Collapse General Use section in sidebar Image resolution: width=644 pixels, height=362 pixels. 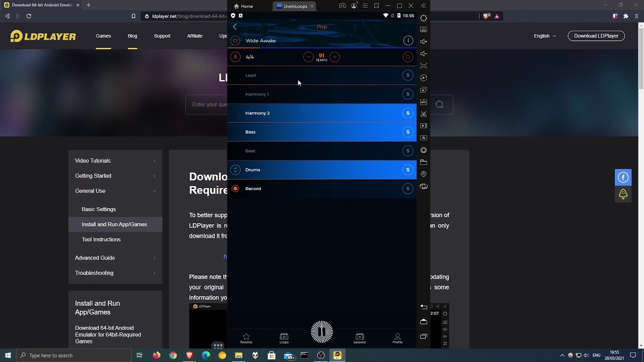(115, 191)
